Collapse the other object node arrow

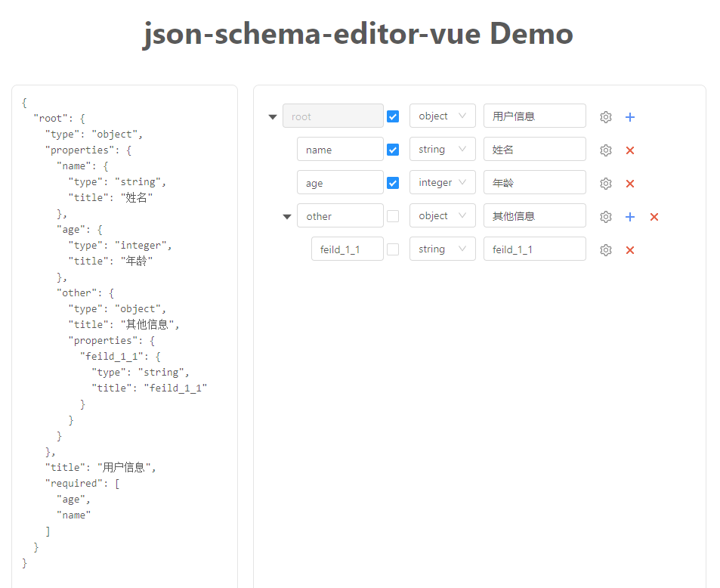coord(287,217)
